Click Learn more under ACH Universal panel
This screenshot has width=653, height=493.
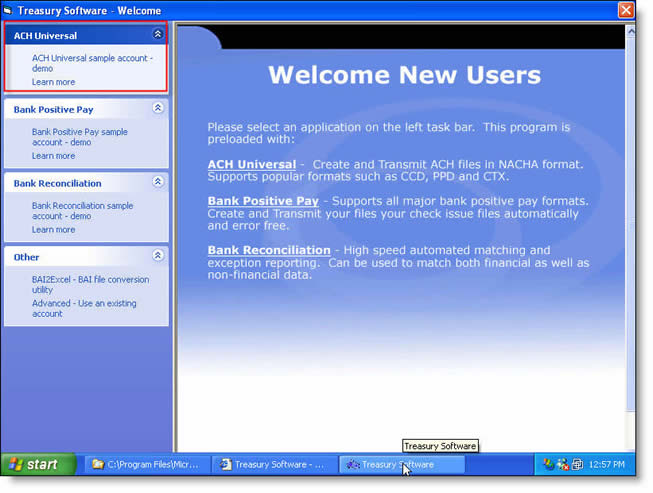(53, 82)
